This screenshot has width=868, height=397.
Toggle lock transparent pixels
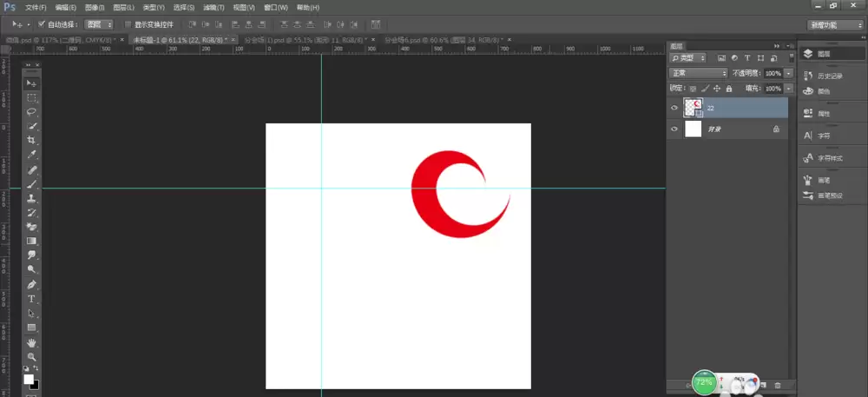pos(693,89)
